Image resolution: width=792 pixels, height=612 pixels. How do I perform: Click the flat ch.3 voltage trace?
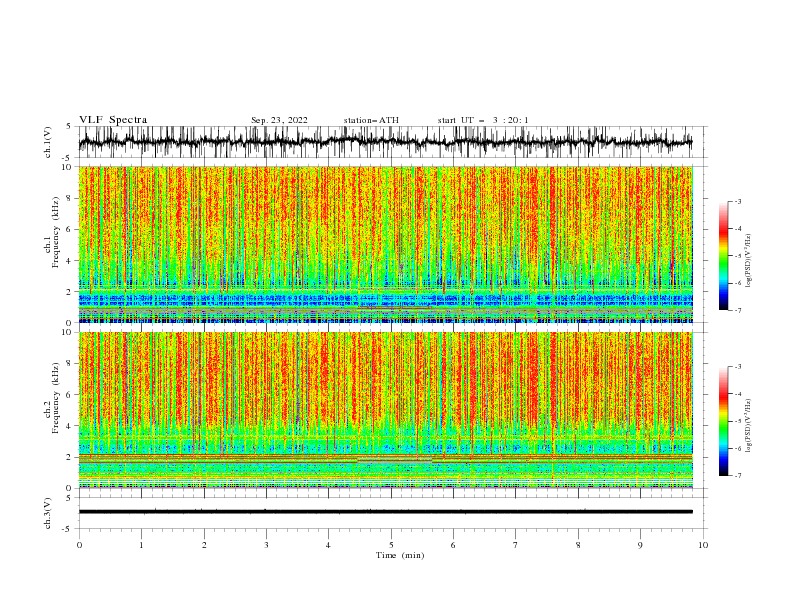click(385, 512)
